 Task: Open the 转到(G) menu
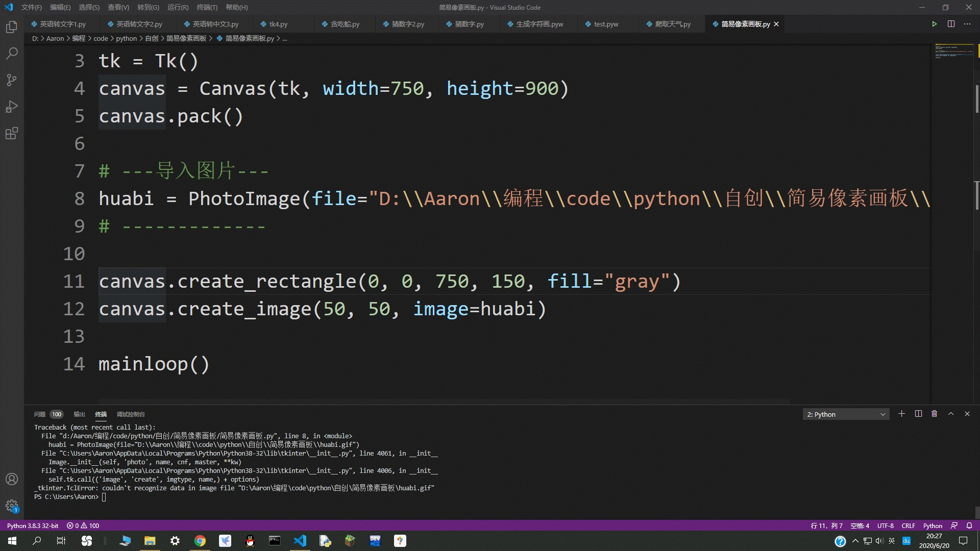coord(148,7)
